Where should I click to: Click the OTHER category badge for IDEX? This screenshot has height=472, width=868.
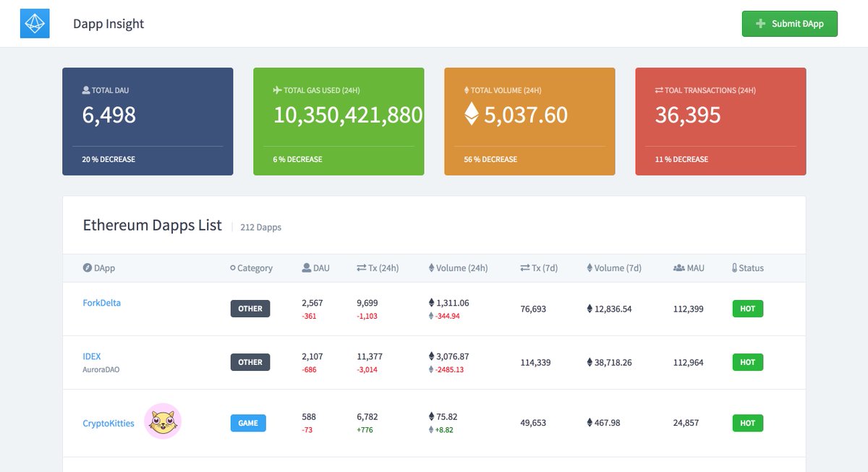[x=250, y=362]
